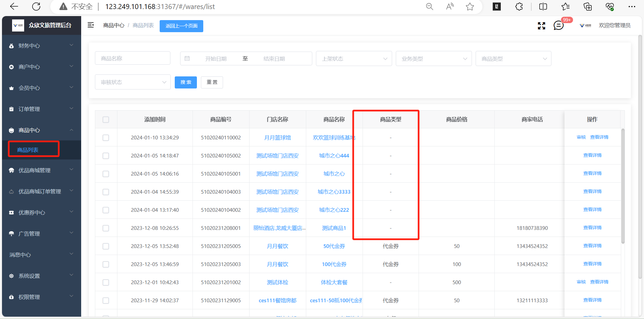
Task: Expand the 消息中心 menu
Action: (71, 254)
